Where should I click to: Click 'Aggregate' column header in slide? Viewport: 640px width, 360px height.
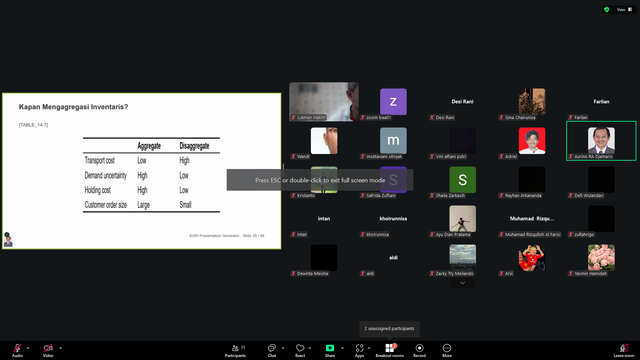[x=149, y=146]
